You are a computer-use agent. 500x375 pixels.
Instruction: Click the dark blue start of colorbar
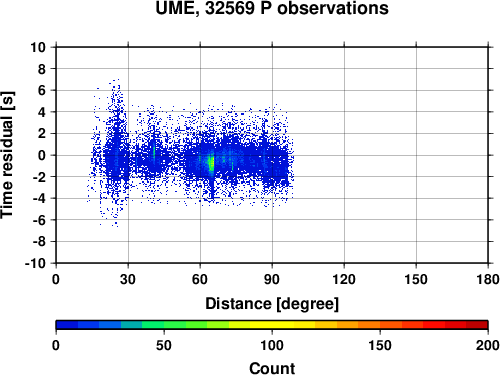tap(67, 325)
